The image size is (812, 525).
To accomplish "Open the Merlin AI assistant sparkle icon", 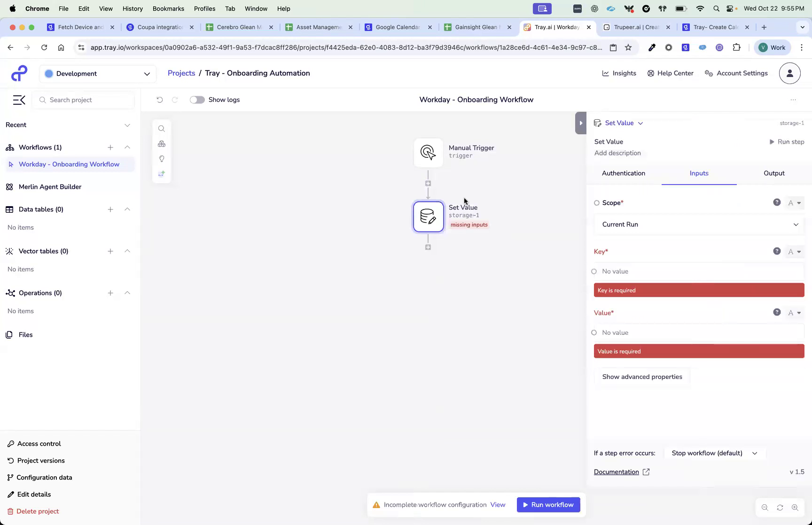I will (x=162, y=174).
